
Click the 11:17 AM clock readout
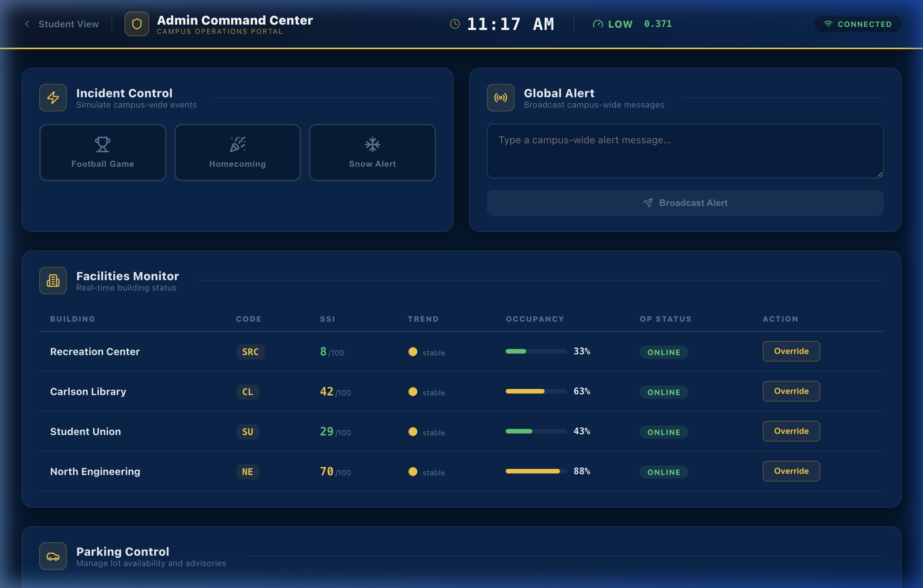(x=511, y=24)
